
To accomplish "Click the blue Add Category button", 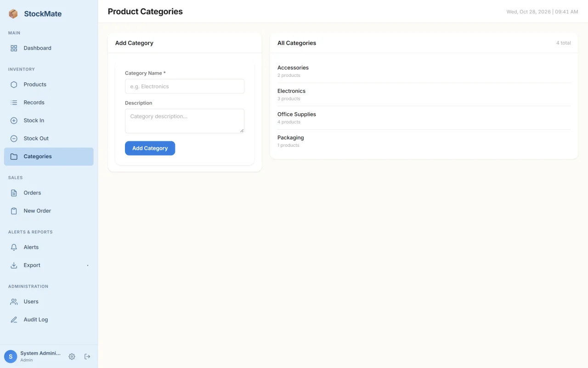I will pos(150,148).
